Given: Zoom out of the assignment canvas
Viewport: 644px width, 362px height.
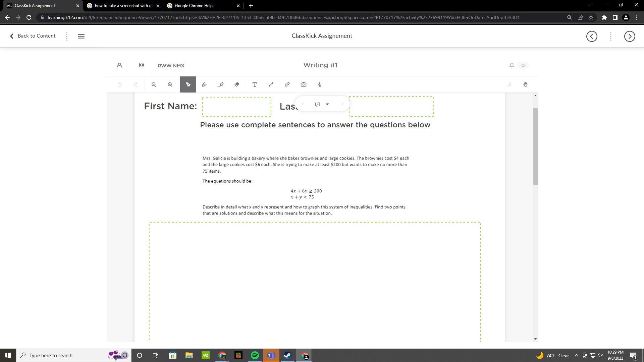Looking at the screenshot, I should click(x=154, y=84).
